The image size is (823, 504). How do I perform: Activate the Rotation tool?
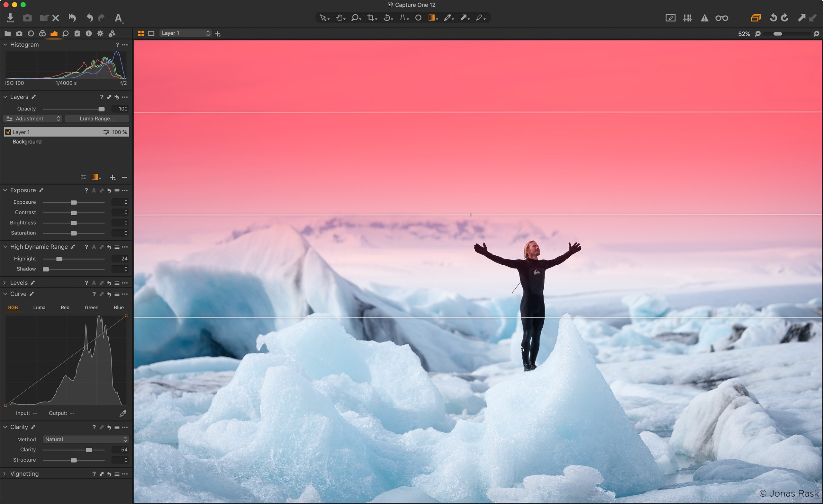click(x=387, y=18)
